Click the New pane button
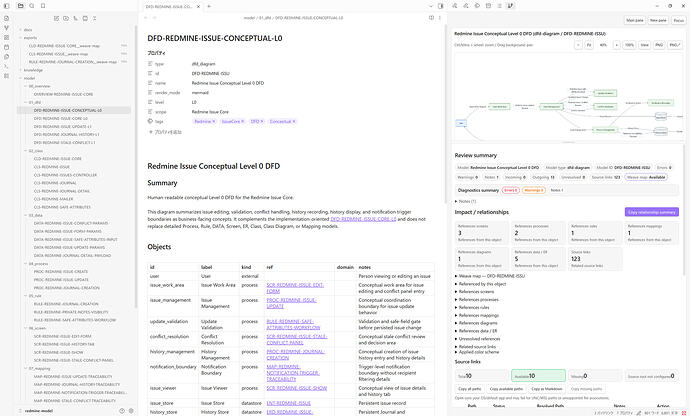Image resolution: width=690 pixels, height=416 pixels. coord(658,20)
